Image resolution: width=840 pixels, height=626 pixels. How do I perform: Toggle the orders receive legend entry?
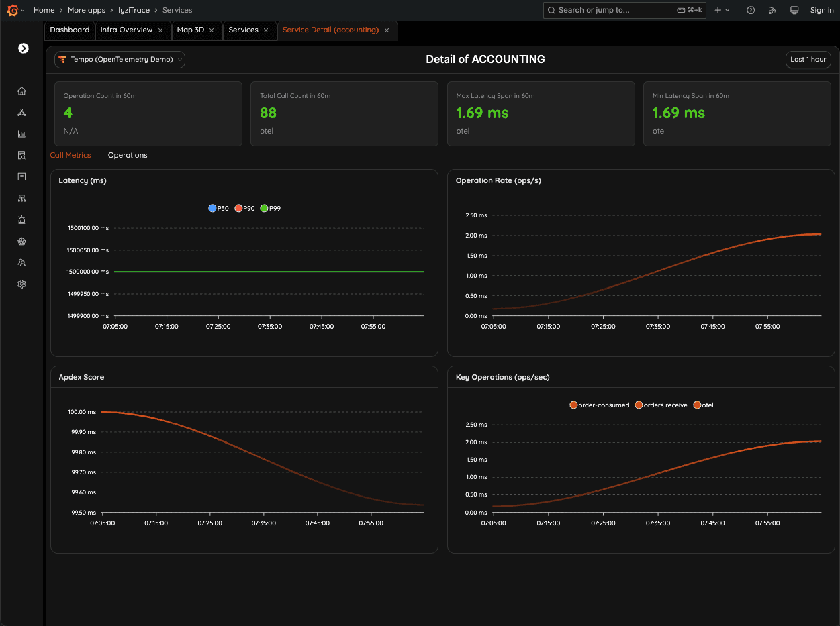[x=663, y=405]
